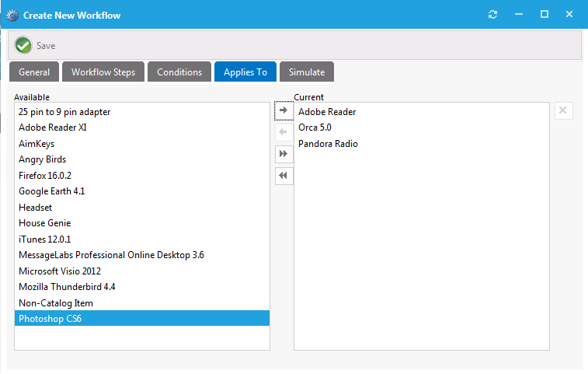The width and height of the screenshot is (588, 374).
Task: Select the Applies To tab
Action: pos(245,72)
